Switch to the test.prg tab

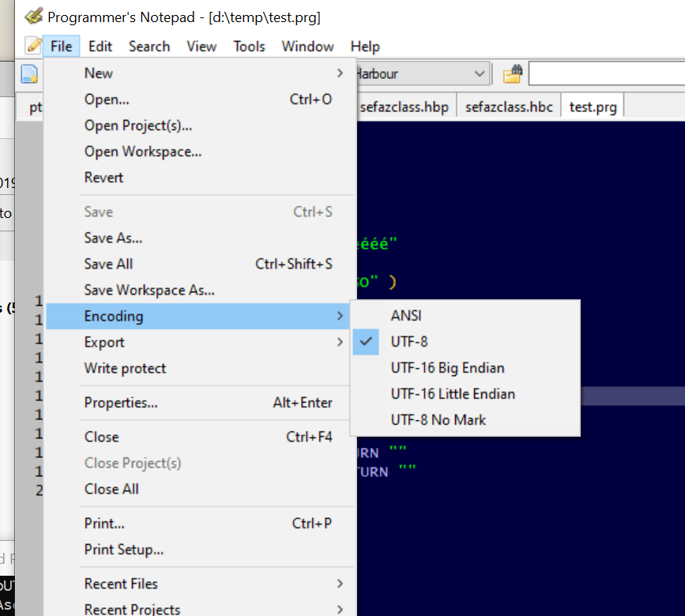[x=593, y=107]
